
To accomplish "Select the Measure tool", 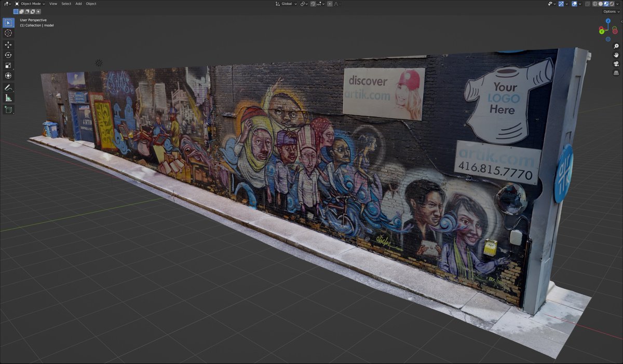I will coord(8,98).
